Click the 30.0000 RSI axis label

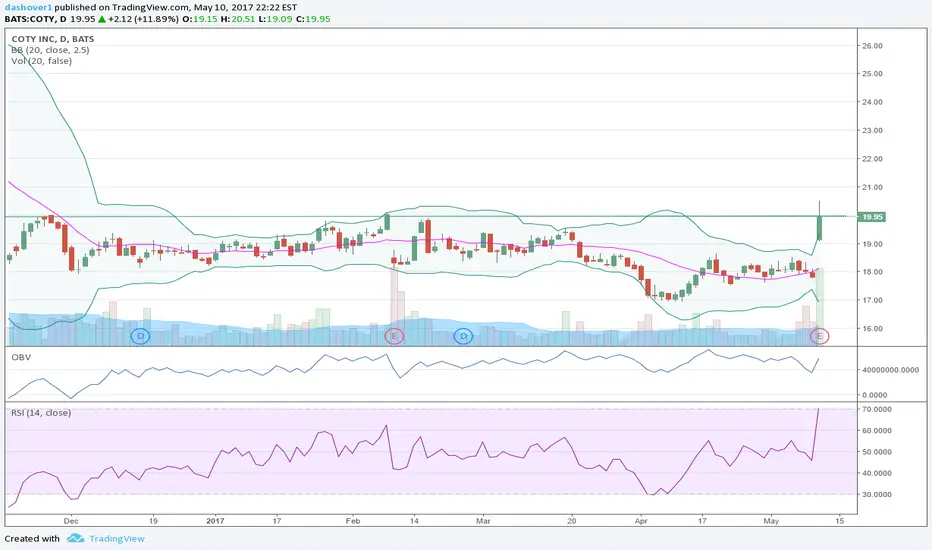pos(877,495)
